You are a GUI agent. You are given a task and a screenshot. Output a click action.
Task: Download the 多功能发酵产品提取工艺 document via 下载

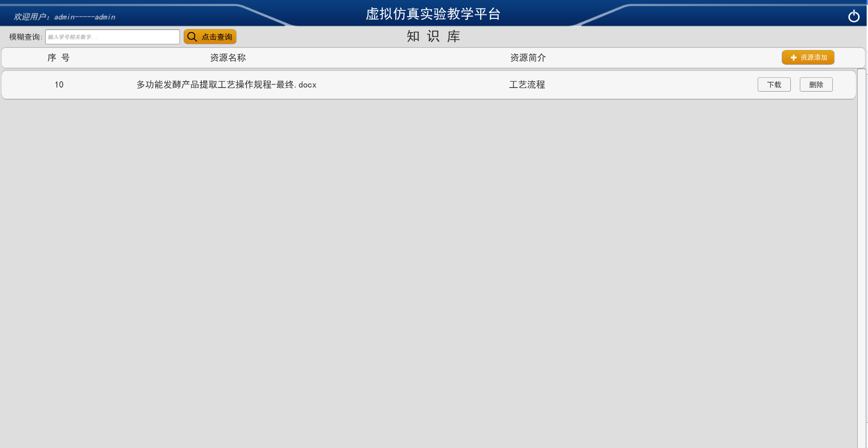pos(774,85)
